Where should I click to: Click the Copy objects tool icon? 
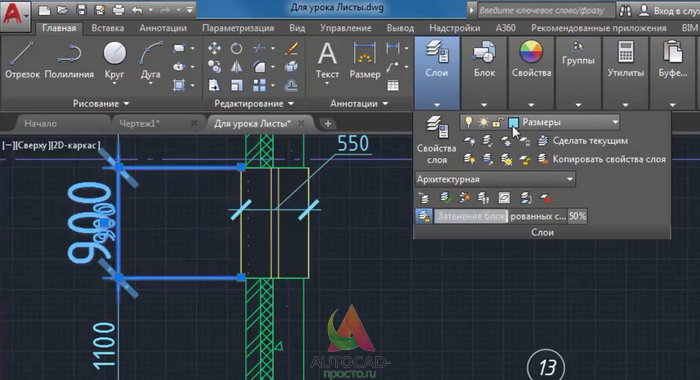pos(214,67)
